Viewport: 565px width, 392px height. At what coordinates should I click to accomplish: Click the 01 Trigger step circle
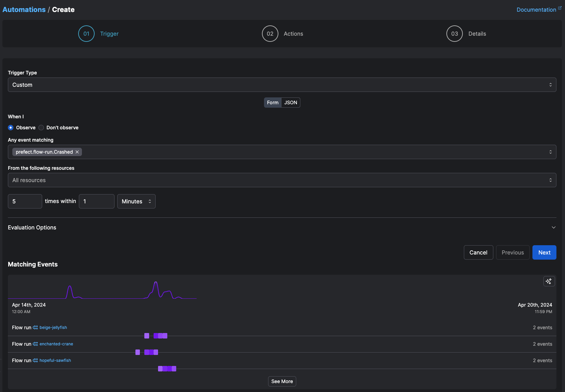(86, 34)
